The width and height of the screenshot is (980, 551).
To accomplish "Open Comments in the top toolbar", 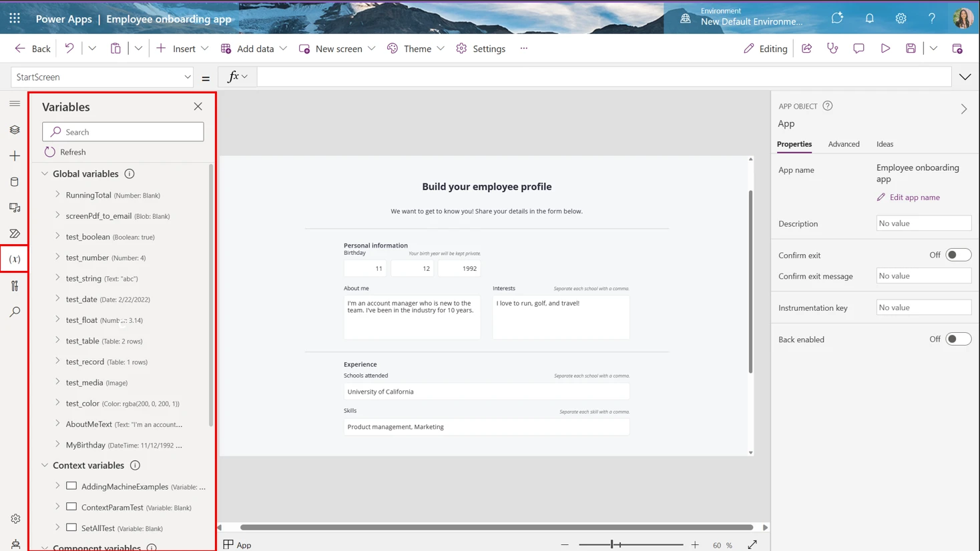I will (859, 48).
